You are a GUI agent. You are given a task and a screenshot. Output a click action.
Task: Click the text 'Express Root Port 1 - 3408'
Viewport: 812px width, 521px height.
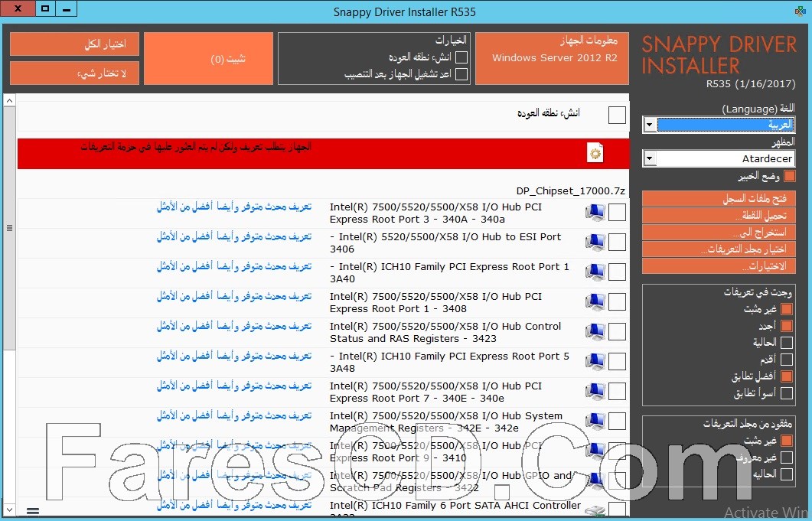(x=398, y=308)
